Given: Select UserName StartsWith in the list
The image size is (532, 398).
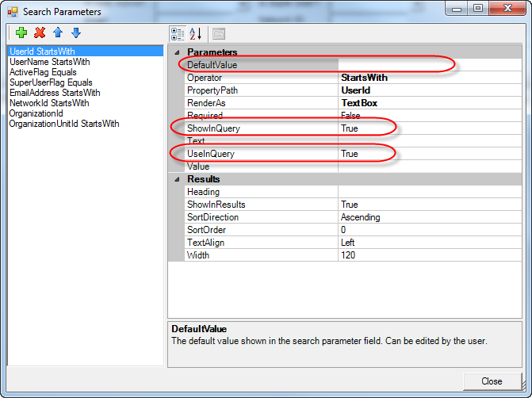Looking at the screenshot, I should 49,62.
